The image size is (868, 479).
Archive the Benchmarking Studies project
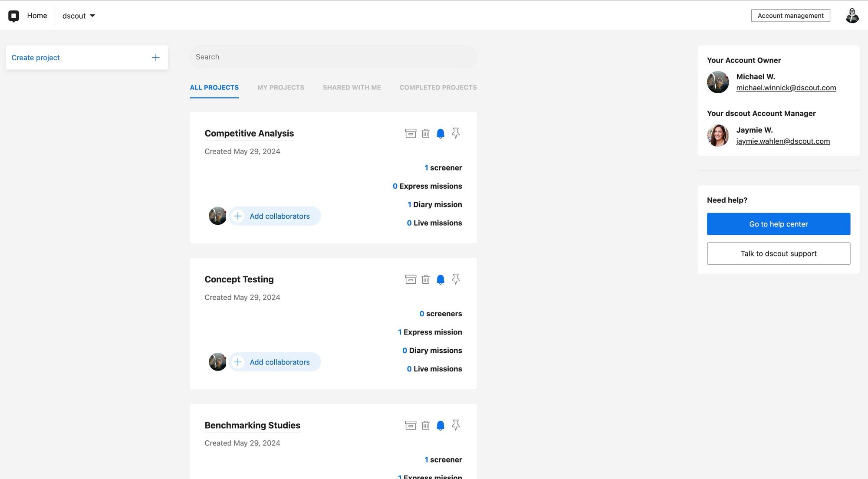pyautogui.click(x=410, y=425)
